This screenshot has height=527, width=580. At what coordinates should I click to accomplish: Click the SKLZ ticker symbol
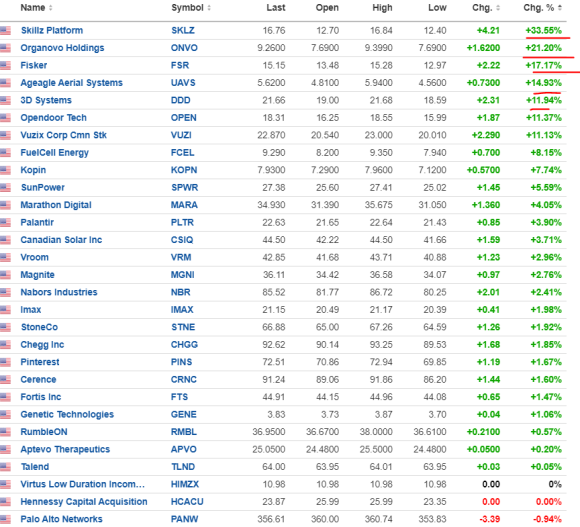183,31
